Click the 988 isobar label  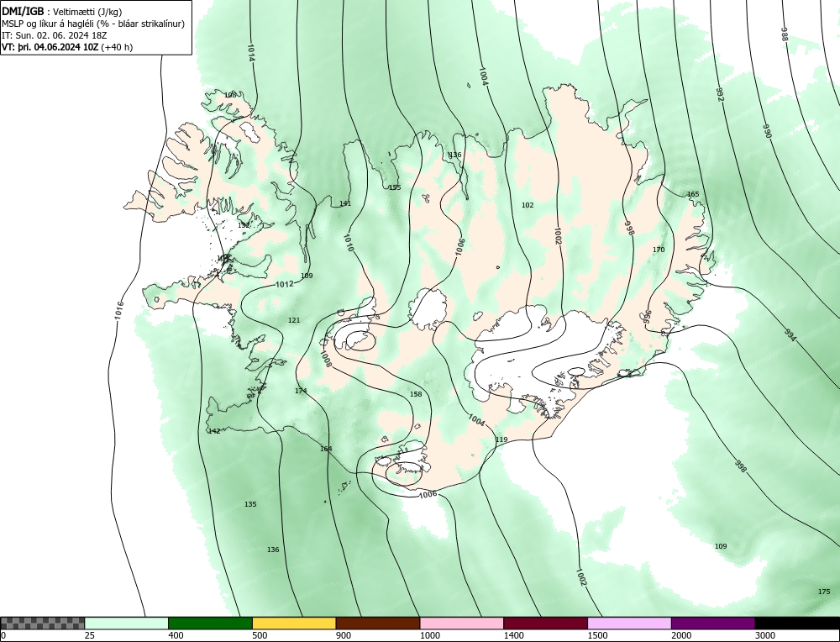click(x=784, y=34)
